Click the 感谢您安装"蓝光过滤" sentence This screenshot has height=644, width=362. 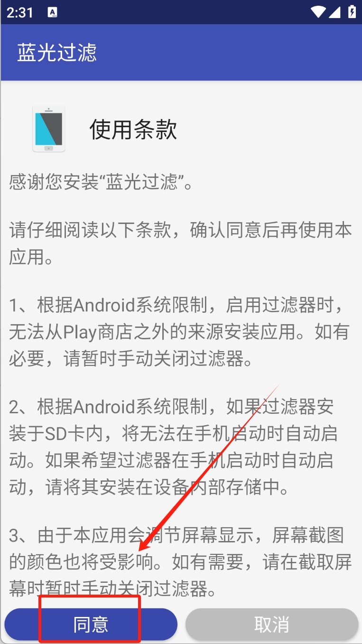[x=101, y=183]
